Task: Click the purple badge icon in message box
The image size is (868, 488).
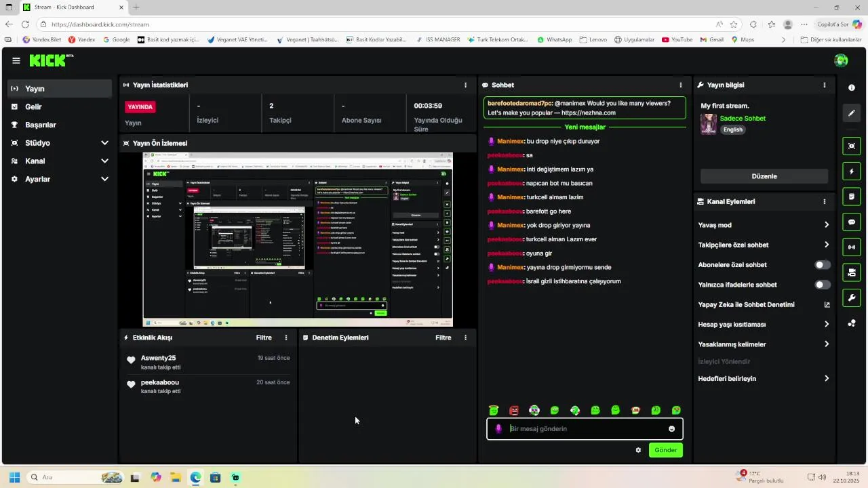Action: (x=498, y=428)
